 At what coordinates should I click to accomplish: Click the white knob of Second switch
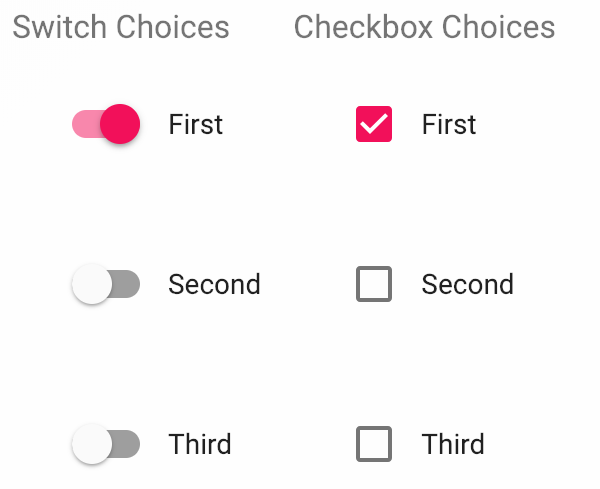92,284
